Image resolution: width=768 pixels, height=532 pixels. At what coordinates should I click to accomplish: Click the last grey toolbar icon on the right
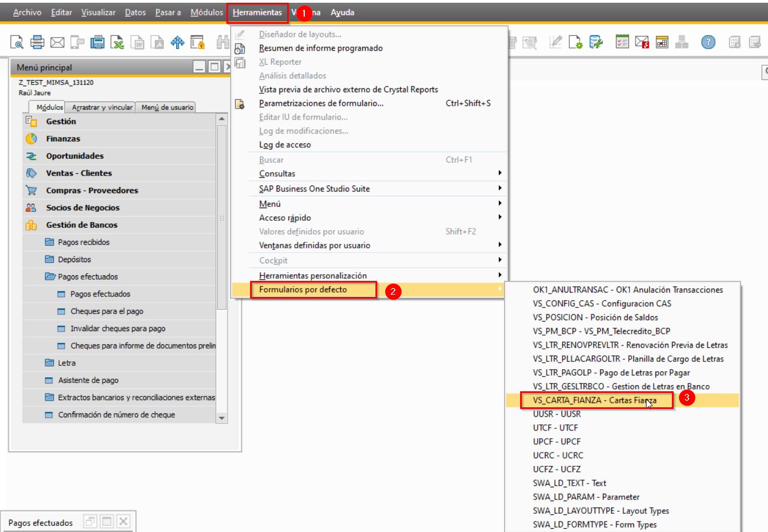coord(755,42)
